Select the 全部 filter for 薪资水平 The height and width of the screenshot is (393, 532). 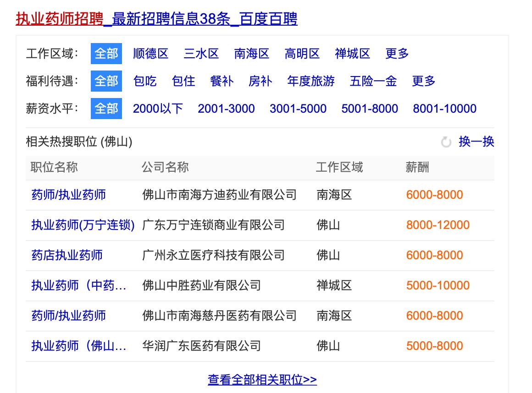pyautogui.click(x=106, y=109)
